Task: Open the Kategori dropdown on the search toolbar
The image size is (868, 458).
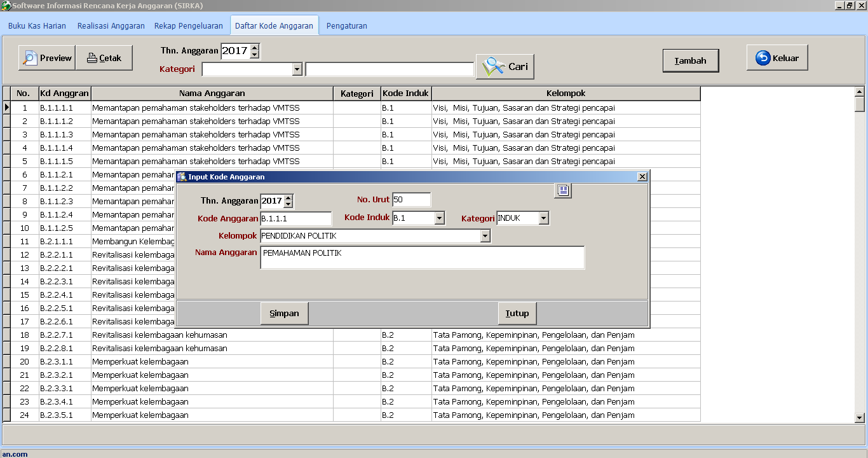Action: (x=296, y=69)
